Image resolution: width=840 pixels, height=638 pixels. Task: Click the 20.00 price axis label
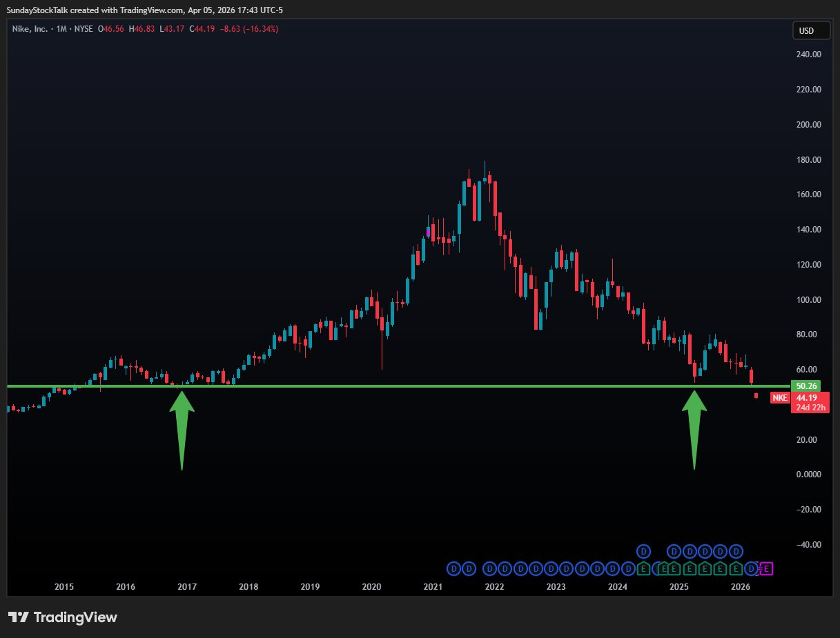point(808,440)
